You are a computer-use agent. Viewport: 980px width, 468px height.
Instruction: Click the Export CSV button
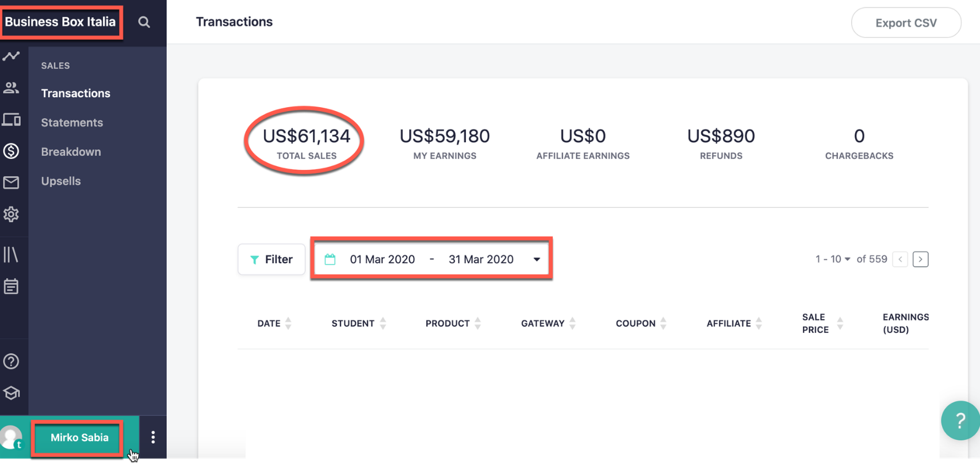pyautogui.click(x=906, y=22)
